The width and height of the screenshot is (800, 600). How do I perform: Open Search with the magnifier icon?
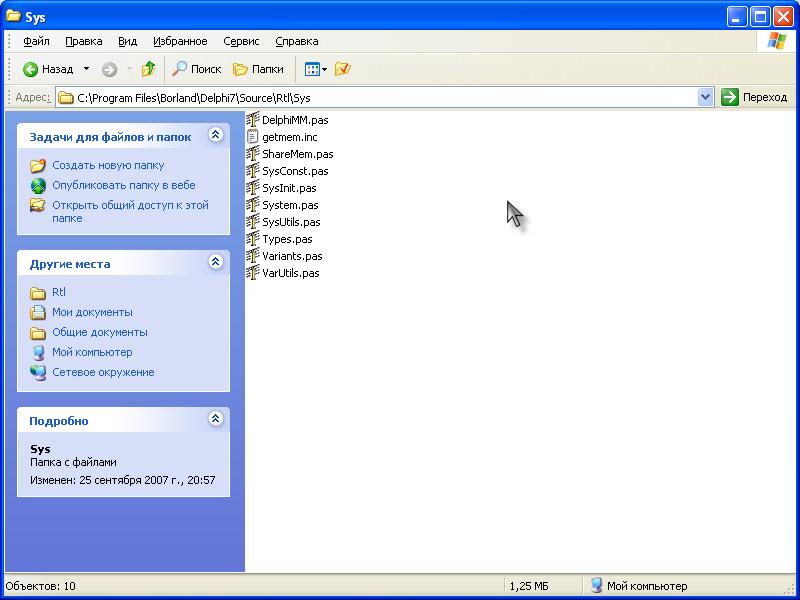click(179, 69)
